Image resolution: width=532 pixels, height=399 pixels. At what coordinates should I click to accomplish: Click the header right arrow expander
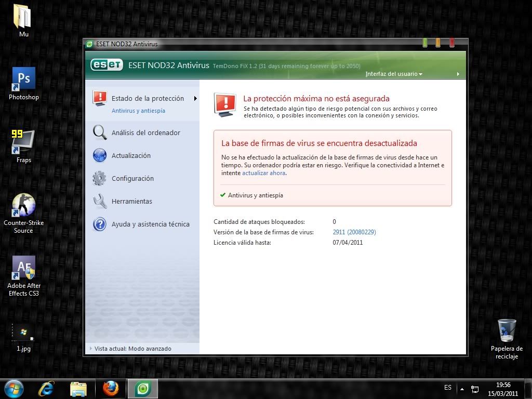pos(458,74)
